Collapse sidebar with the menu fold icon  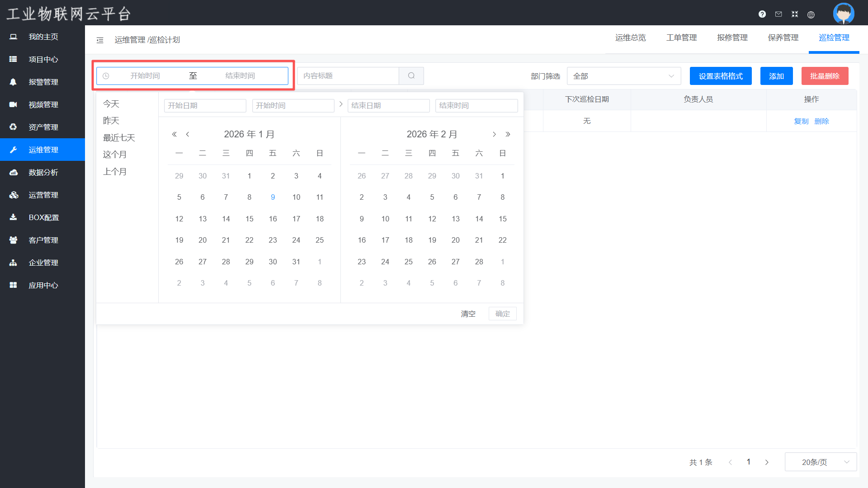point(100,40)
